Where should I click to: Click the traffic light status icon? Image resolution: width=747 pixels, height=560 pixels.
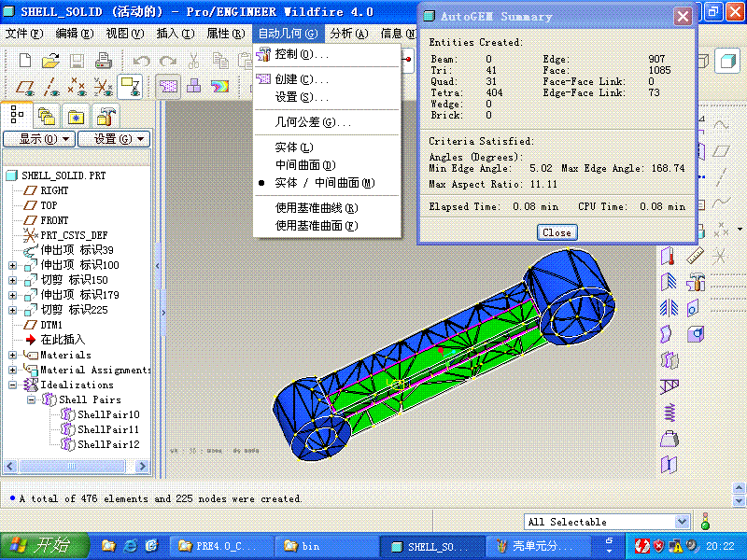tap(706, 522)
